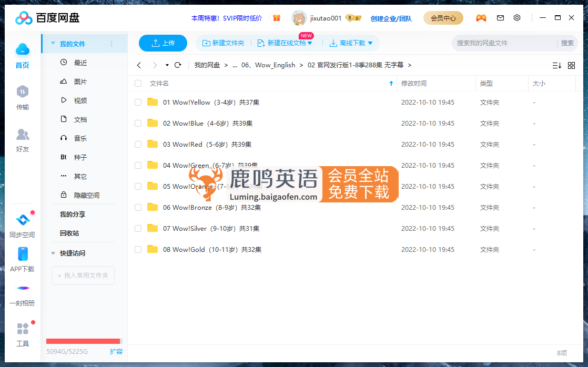Go back with the left arrow

[139, 65]
